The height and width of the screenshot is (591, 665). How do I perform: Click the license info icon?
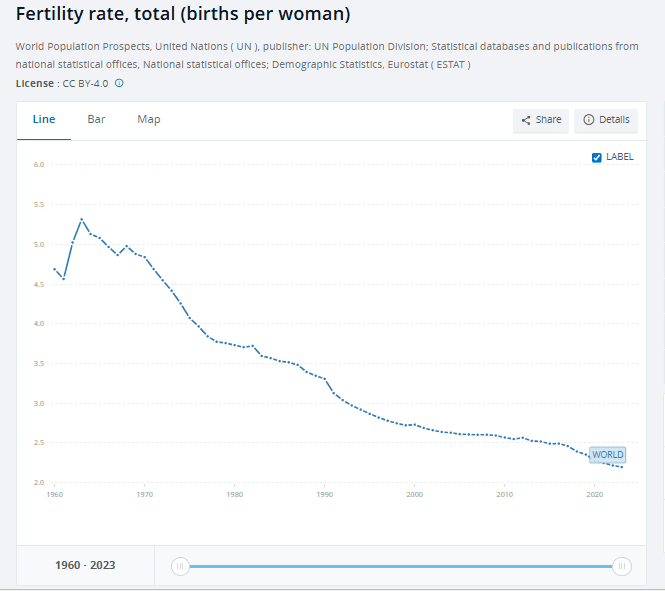click(119, 83)
